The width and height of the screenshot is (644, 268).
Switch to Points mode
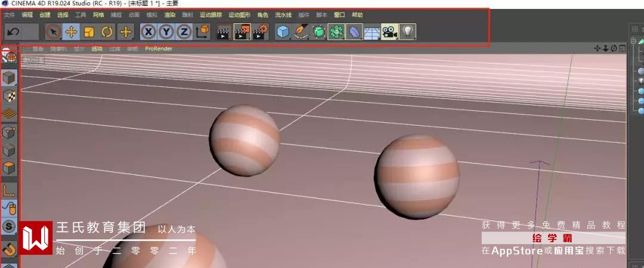tap(9, 133)
